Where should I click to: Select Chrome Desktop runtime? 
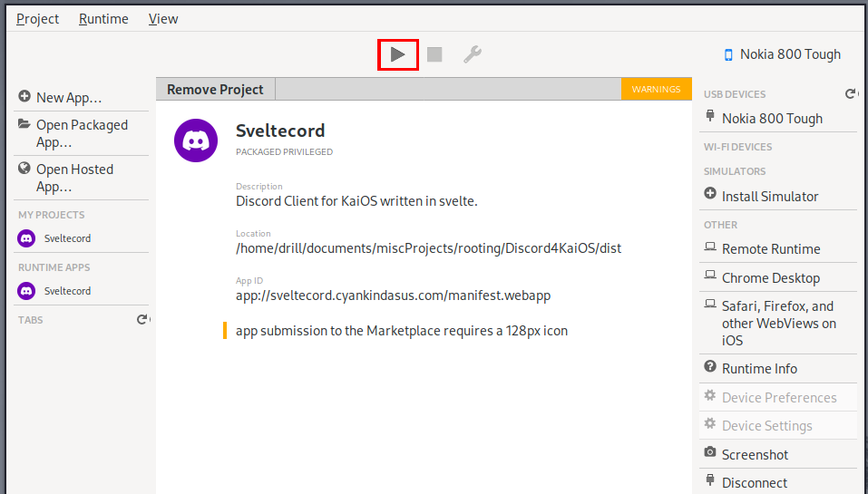click(x=778, y=277)
